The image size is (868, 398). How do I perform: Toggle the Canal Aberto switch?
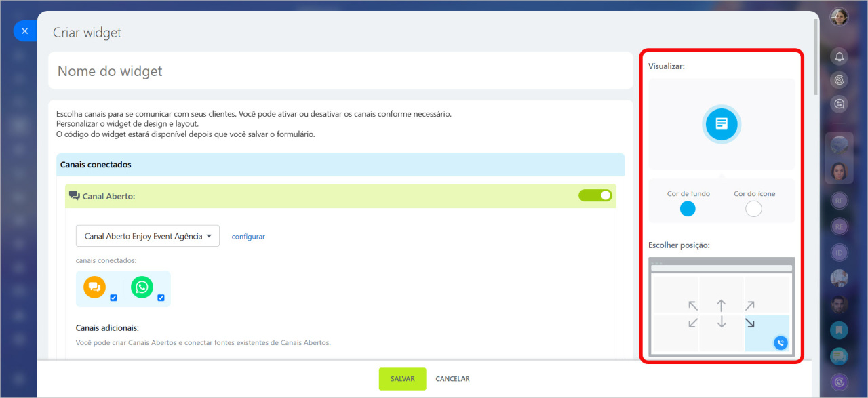point(595,195)
